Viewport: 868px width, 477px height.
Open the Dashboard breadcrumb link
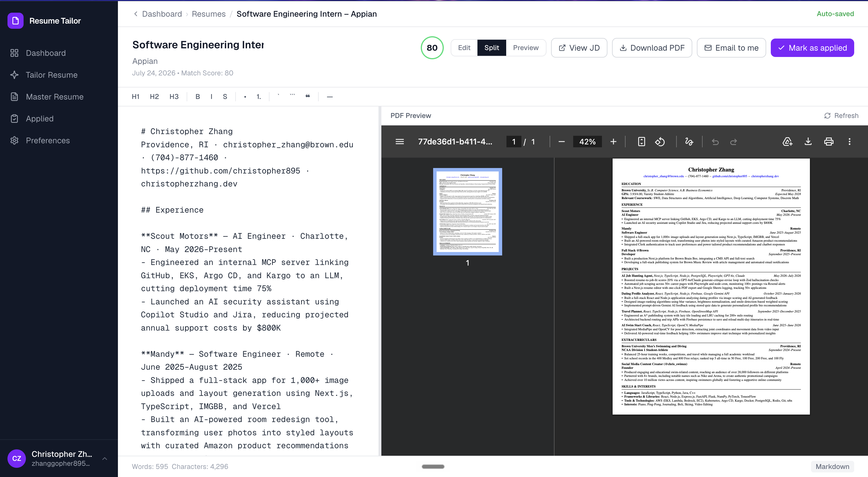coord(162,14)
